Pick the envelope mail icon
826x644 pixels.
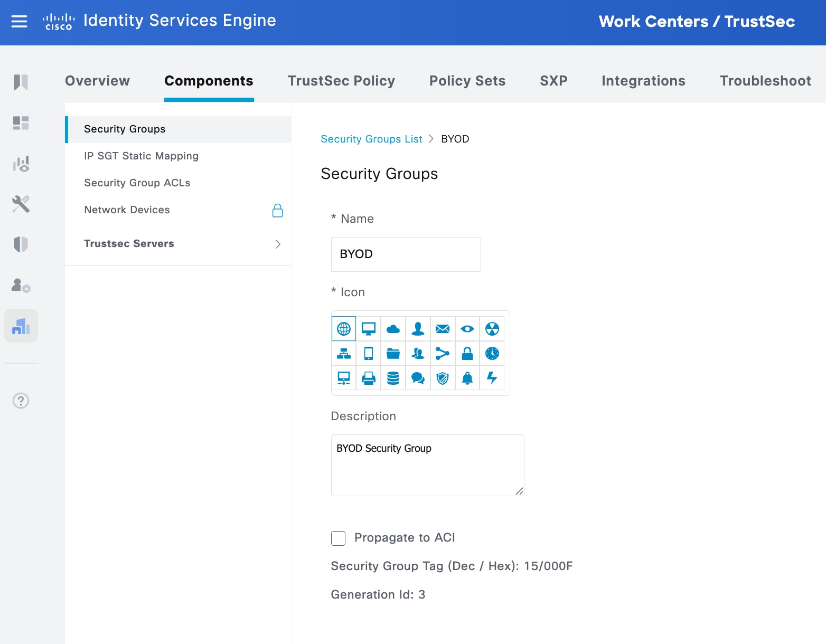click(443, 329)
